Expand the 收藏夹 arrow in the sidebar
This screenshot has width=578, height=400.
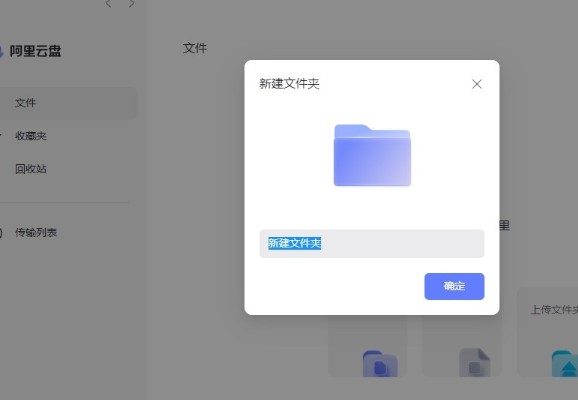(1, 136)
